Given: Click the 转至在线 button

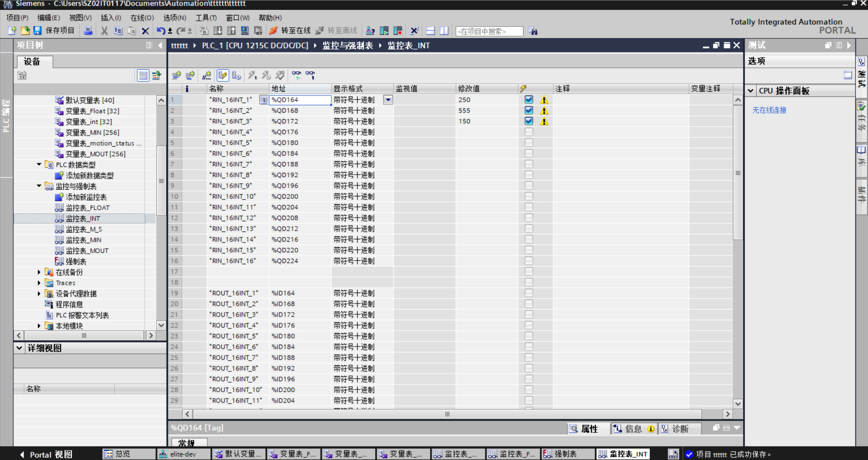Looking at the screenshot, I should [x=290, y=31].
